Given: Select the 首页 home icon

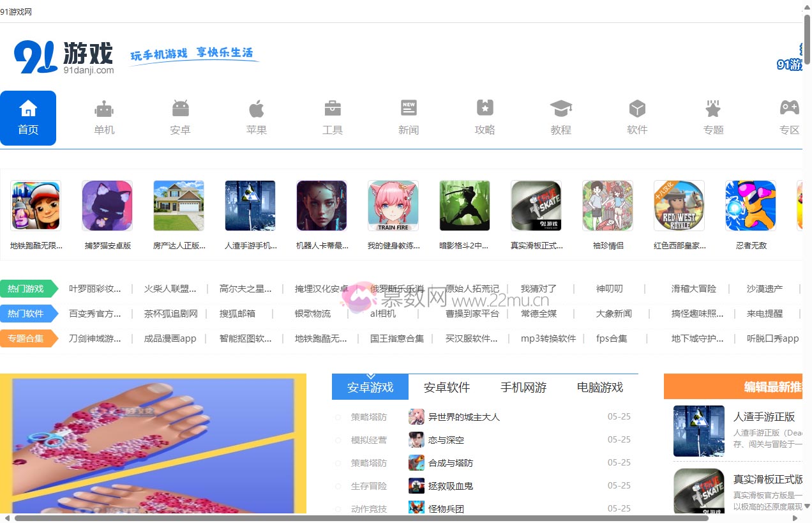Looking at the screenshot, I should coord(28,109).
